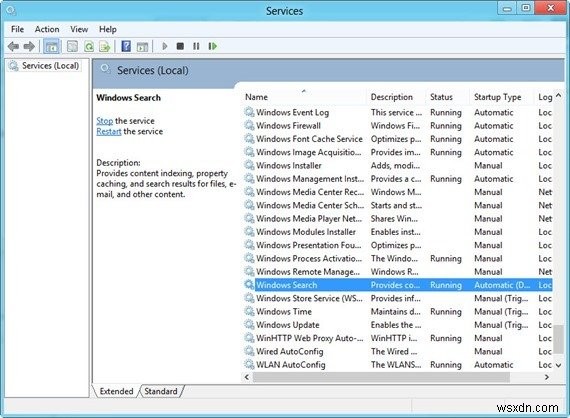Select Windows Media Center Sch... service
The width and height of the screenshot is (570, 418).
point(398,205)
